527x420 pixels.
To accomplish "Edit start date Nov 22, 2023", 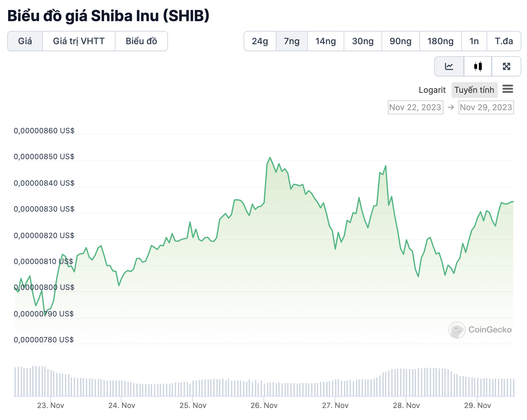I will click(415, 107).
